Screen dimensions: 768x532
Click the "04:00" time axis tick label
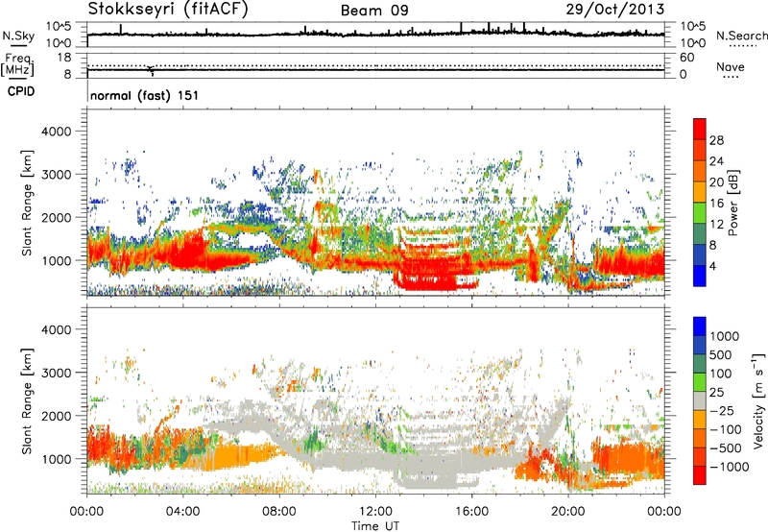pyautogui.click(x=182, y=512)
